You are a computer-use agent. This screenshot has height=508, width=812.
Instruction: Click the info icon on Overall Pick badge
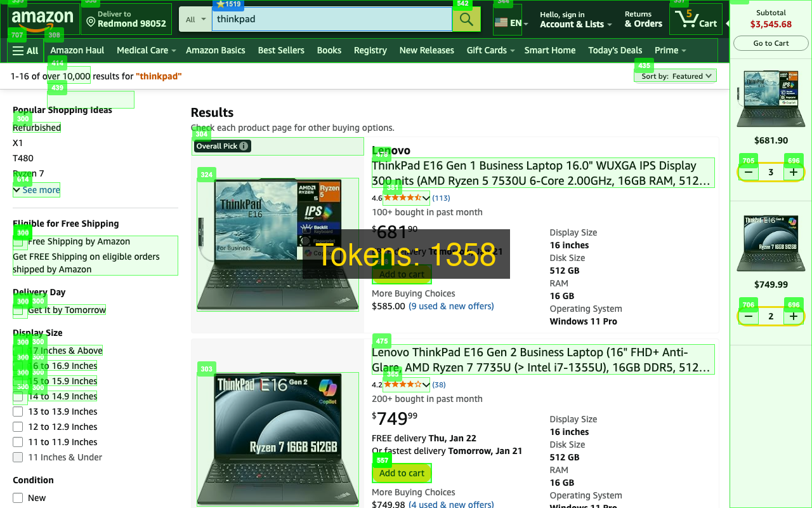[x=244, y=146]
